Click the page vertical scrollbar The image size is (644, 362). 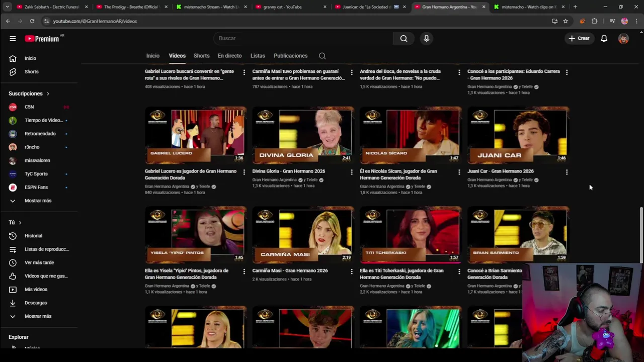pos(641,234)
